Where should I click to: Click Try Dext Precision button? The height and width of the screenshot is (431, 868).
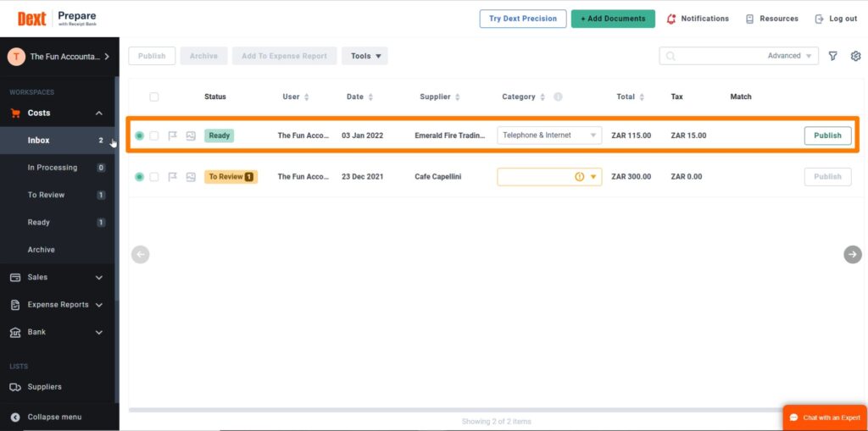click(523, 19)
